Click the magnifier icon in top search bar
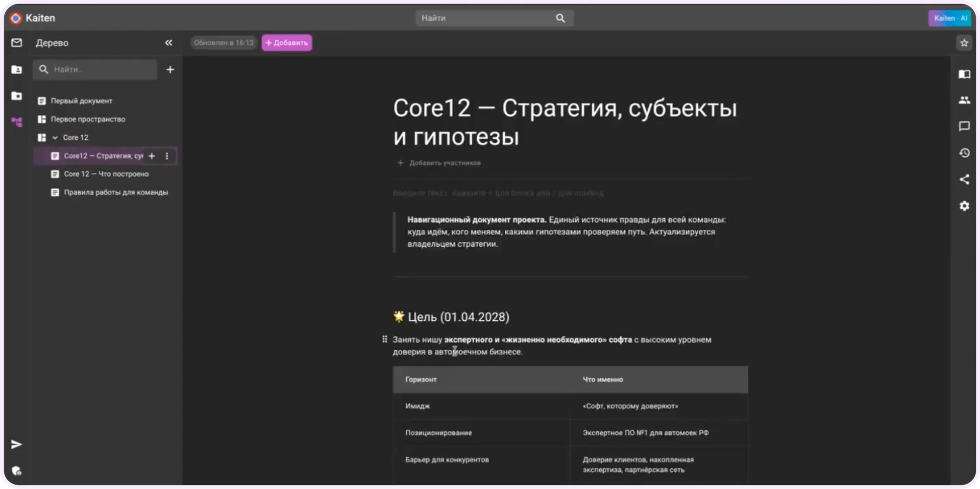 click(561, 18)
